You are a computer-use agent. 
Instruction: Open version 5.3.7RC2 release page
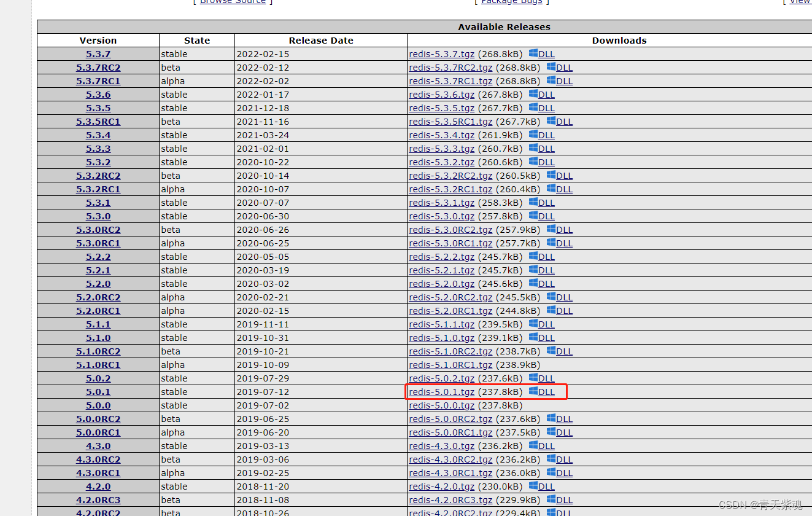(x=98, y=68)
